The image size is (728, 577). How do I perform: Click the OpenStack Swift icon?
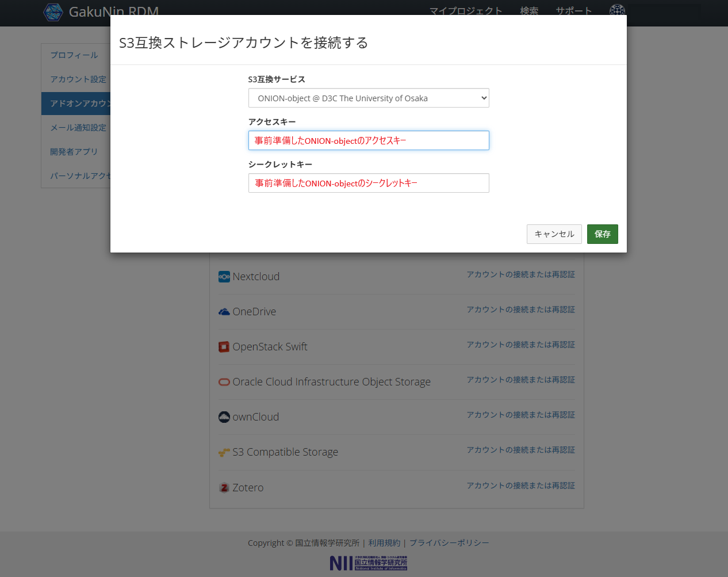[x=224, y=347]
